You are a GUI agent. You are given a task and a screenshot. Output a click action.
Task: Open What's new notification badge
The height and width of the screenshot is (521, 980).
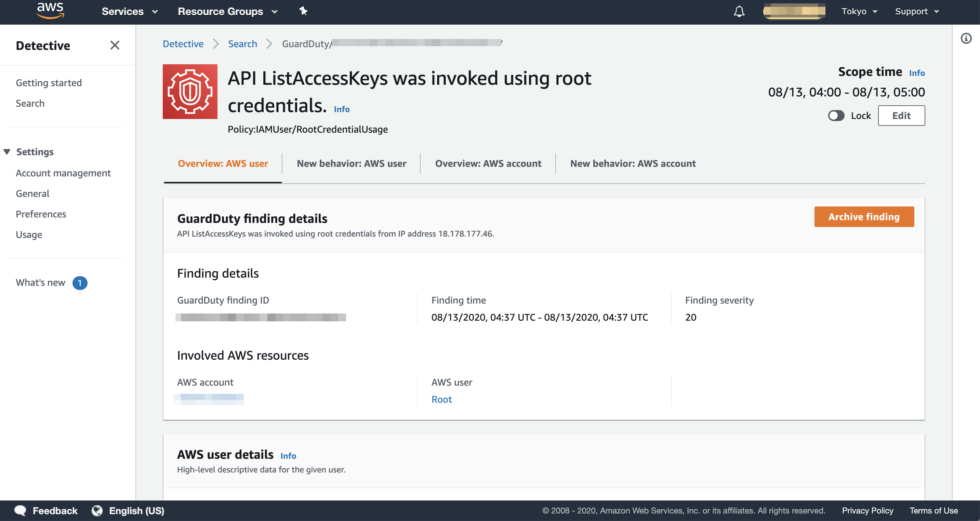pyautogui.click(x=80, y=283)
